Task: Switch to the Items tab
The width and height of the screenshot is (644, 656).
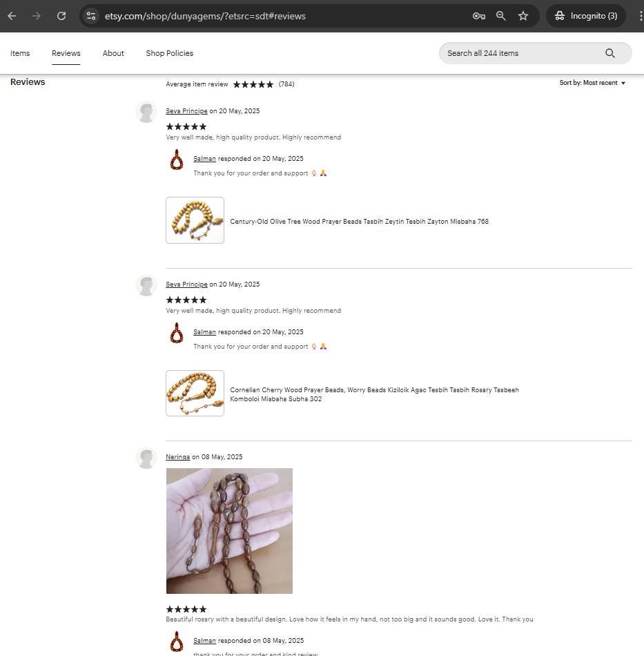Action: [x=20, y=53]
